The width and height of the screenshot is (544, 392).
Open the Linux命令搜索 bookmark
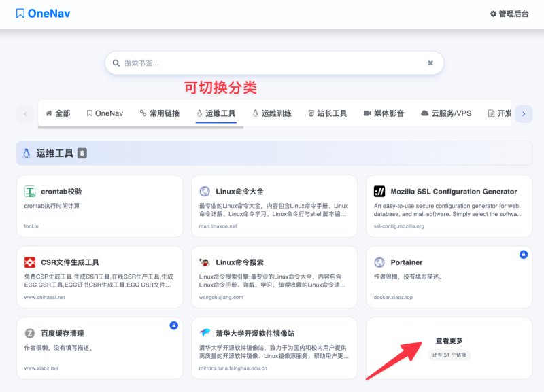tap(275, 277)
